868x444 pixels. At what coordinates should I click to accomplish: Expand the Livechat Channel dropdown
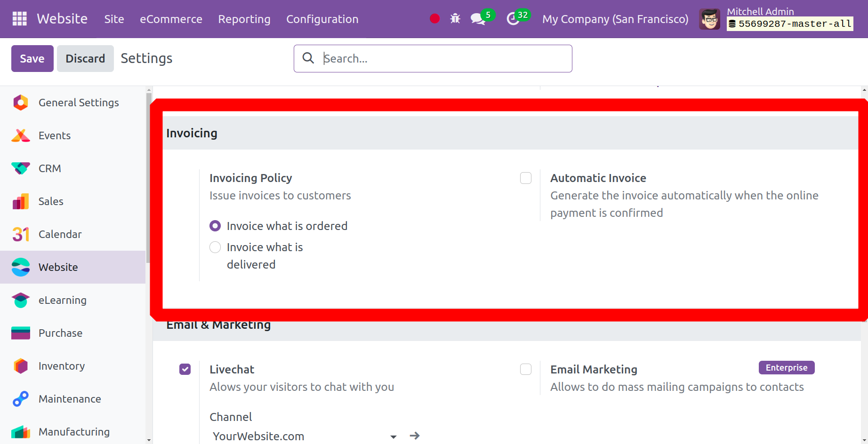point(394,436)
